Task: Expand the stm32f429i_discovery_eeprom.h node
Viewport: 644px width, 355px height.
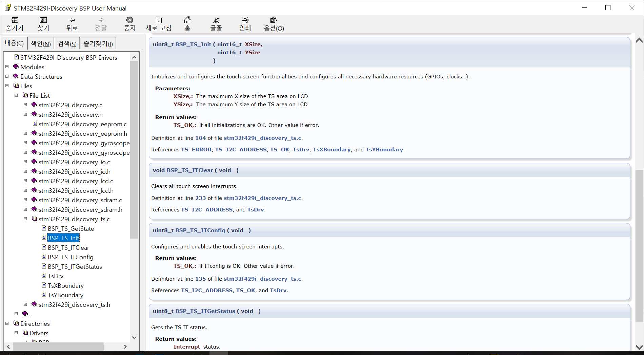Action: pyautogui.click(x=25, y=133)
